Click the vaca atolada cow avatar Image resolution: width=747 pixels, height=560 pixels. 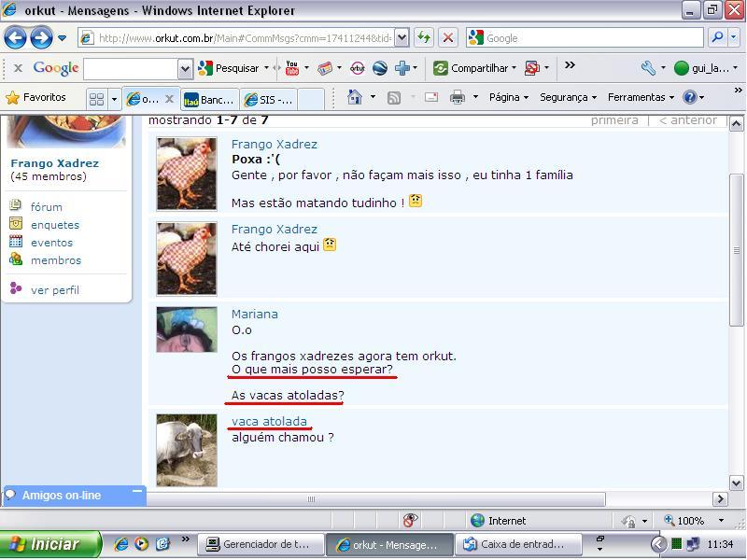coord(187,450)
